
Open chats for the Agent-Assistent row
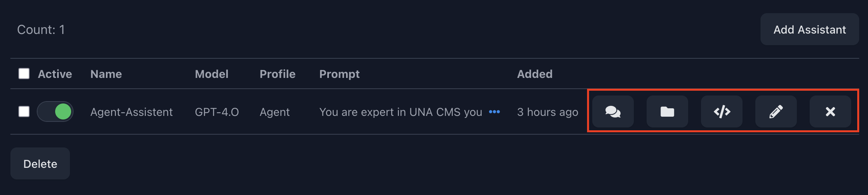click(613, 111)
